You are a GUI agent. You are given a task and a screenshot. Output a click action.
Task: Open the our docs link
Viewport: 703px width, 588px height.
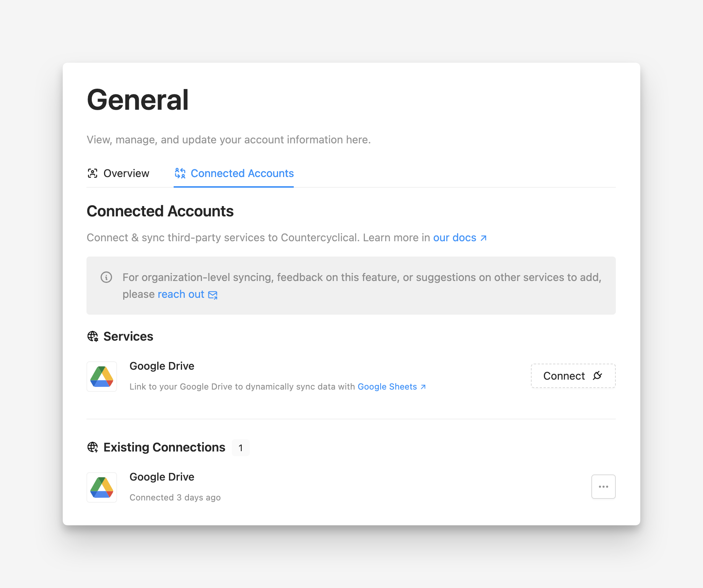click(x=454, y=238)
